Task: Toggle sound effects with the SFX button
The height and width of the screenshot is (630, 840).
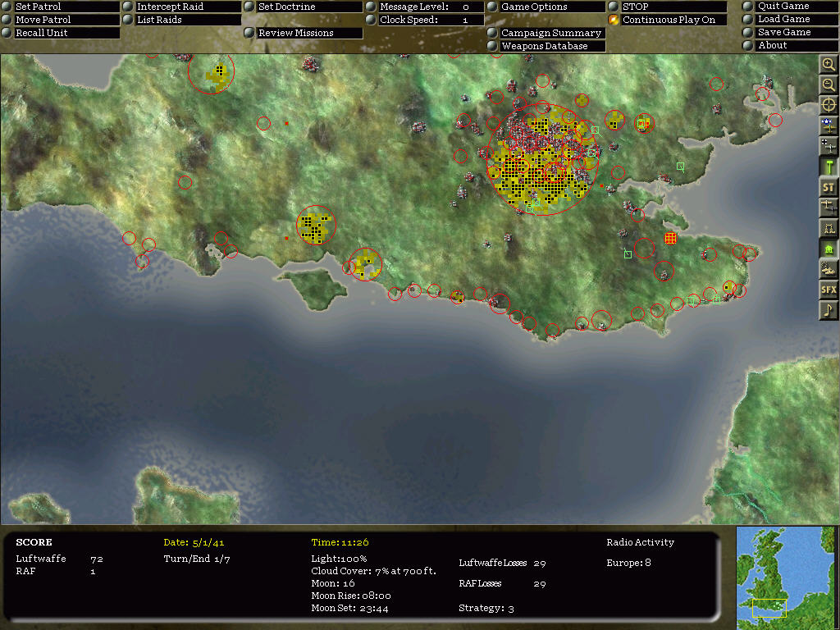Action: point(829,290)
